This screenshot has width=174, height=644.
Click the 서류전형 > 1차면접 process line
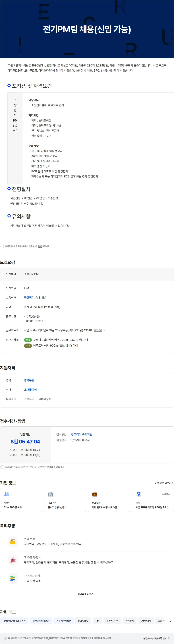(34, 198)
